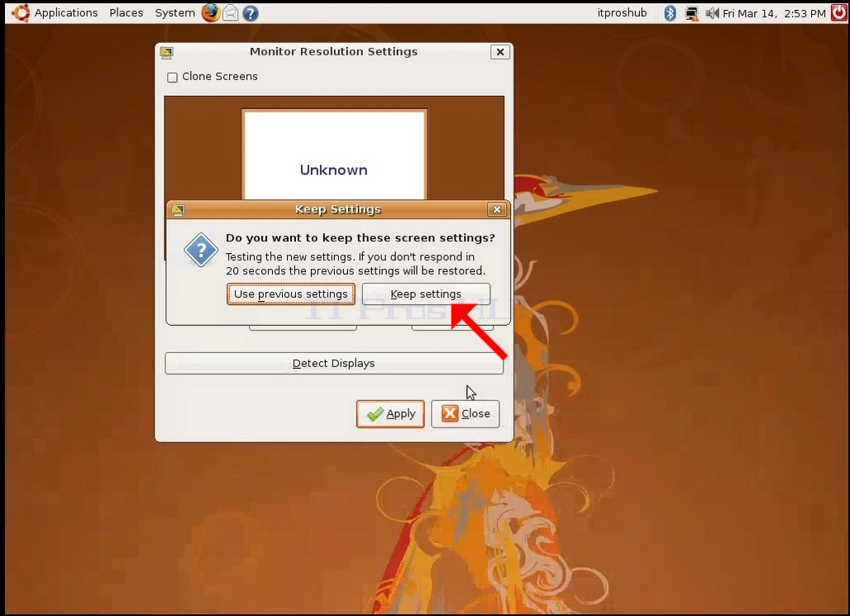Open the Places menu

click(127, 13)
